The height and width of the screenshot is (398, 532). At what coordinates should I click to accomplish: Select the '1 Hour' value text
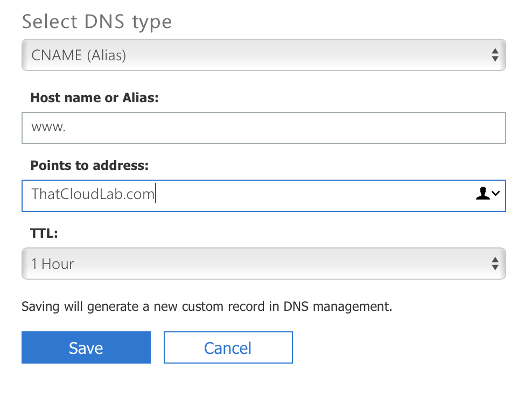(53, 264)
